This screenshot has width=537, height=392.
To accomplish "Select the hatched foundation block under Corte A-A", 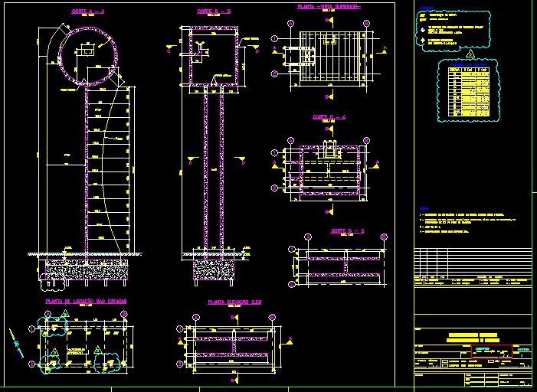I will (86, 268).
